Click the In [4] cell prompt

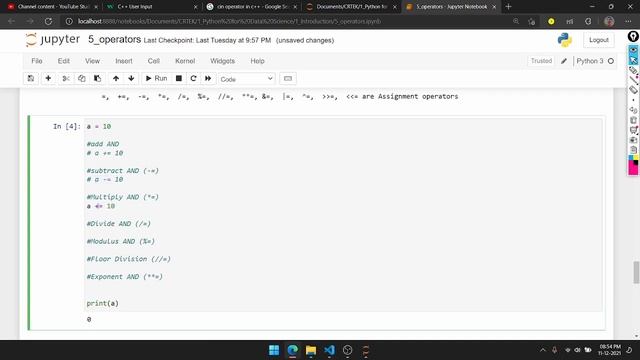point(67,127)
